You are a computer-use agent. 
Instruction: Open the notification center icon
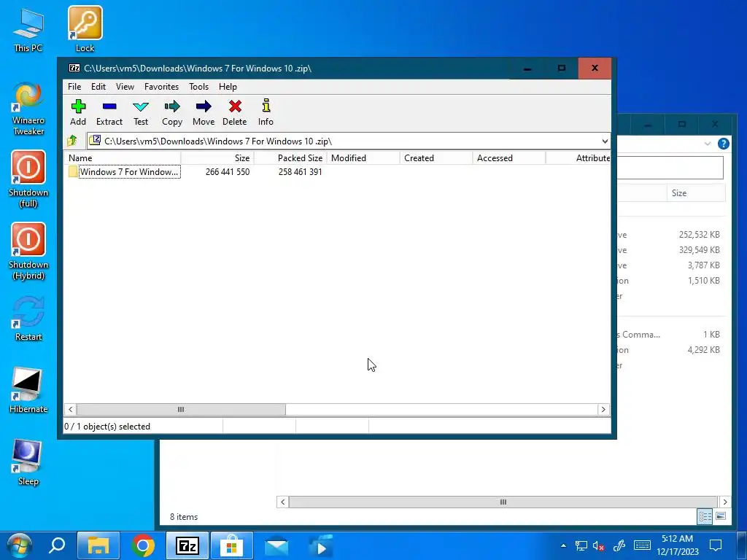pyautogui.click(x=716, y=545)
